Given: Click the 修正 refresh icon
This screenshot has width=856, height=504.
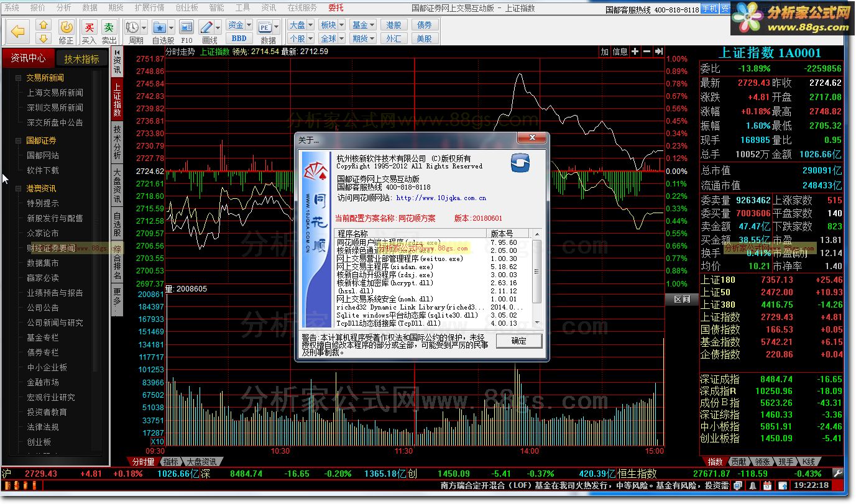Looking at the screenshot, I should tap(67, 27).
